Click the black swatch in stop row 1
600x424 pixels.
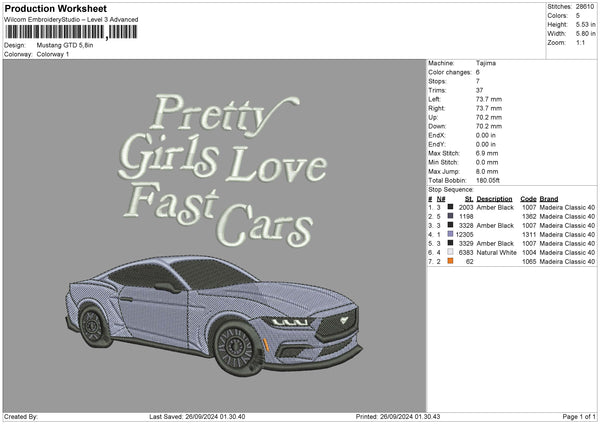point(450,207)
